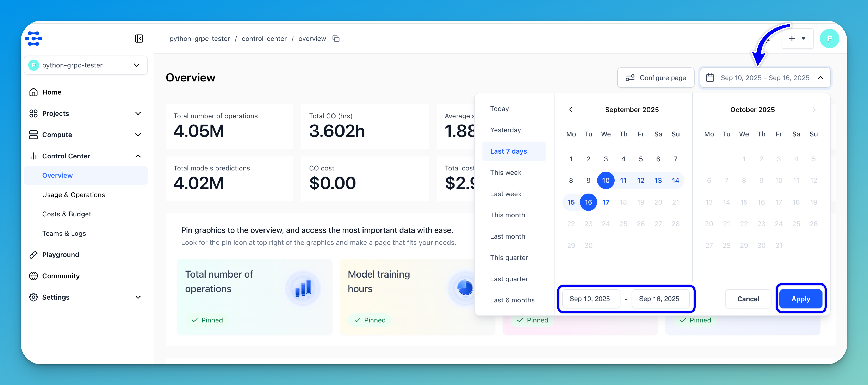This screenshot has height=385, width=868.
Task: Collapse the sidebar panel icon
Action: (x=139, y=39)
